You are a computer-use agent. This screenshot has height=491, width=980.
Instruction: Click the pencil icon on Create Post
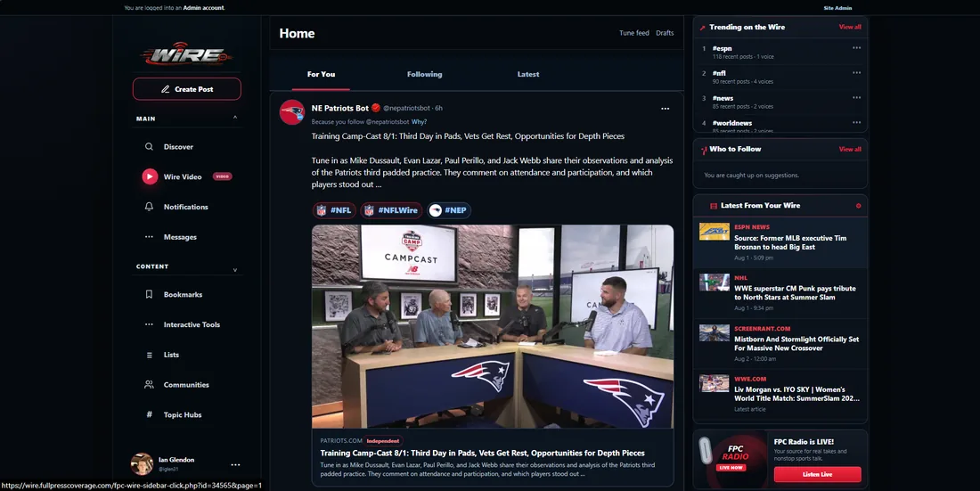(165, 89)
